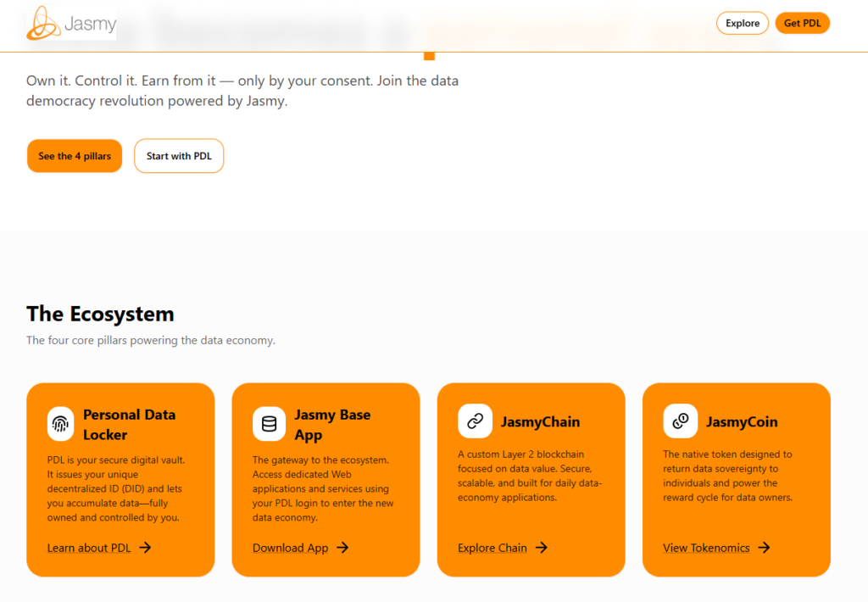This screenshot has height=602, width=868.
Task: Click the Own it. Control it. tagline text
Action: point(242,91)
